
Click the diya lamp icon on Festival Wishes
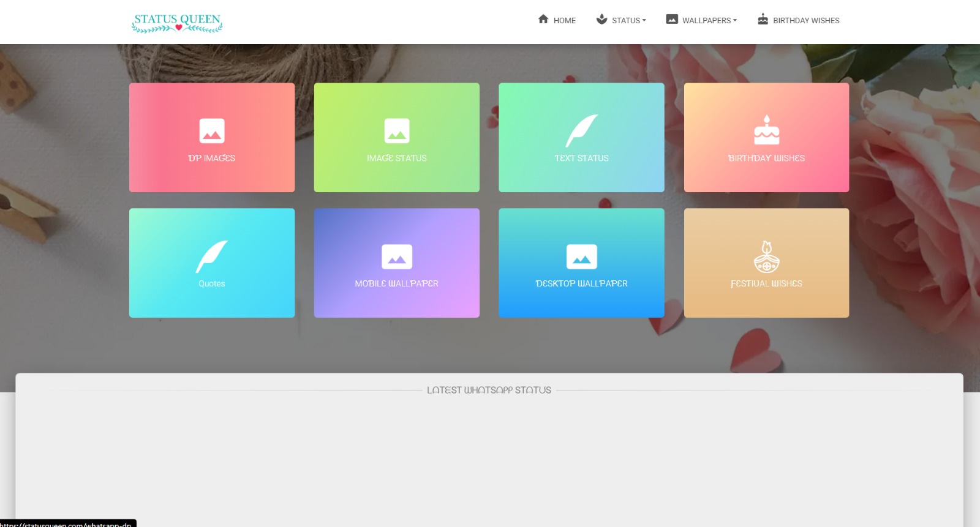(x=766, y=257)
